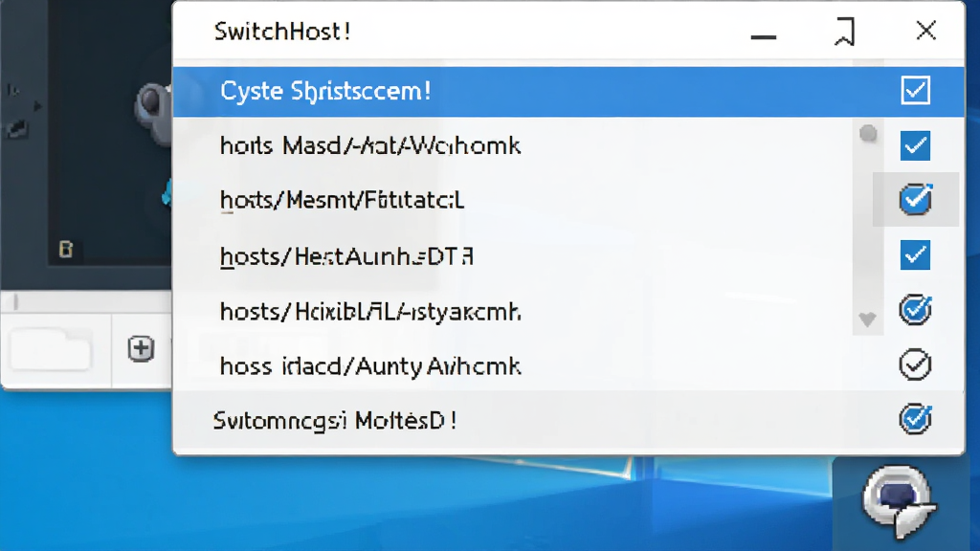Viewport: 980px width, 551px height.
Task: Uncheck the 'horts Masd/-Aat/-Worhomk' row checkbox
Action: (915, 145)
